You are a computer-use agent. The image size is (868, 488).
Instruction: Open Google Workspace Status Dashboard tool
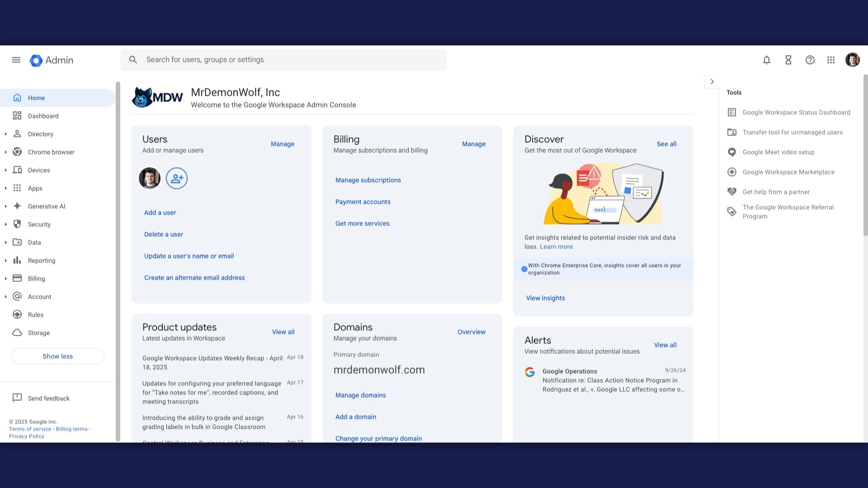[796, 113]
